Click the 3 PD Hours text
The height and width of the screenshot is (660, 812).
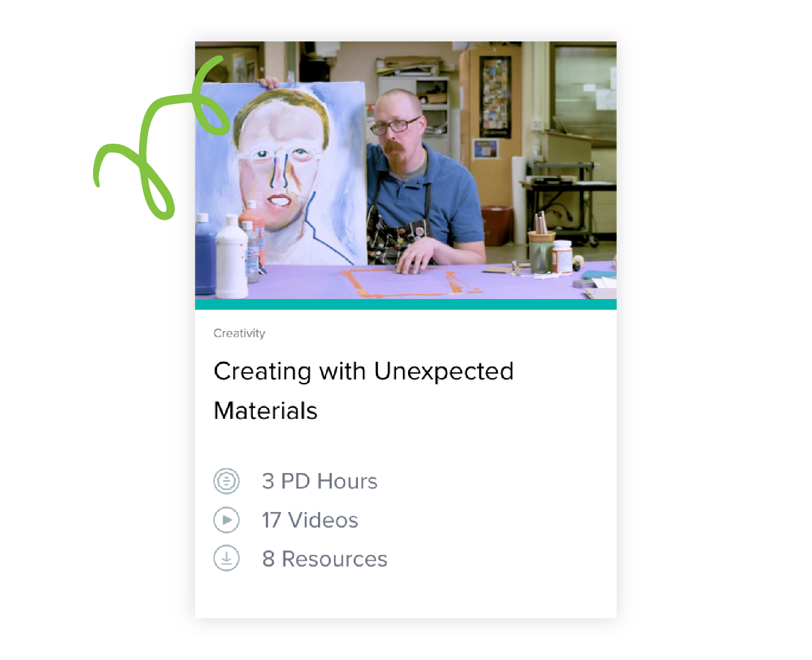click(320, 481)
